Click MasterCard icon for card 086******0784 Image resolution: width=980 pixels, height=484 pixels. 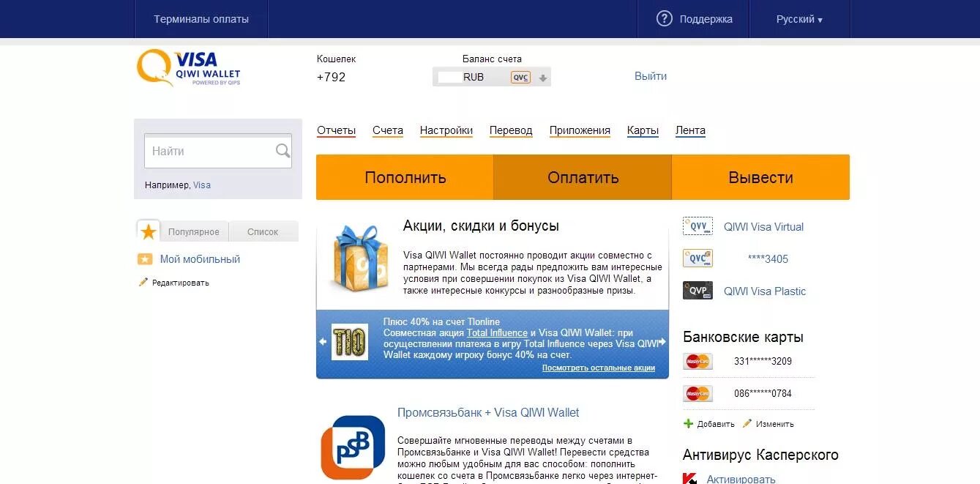click(x=697, y=393)
